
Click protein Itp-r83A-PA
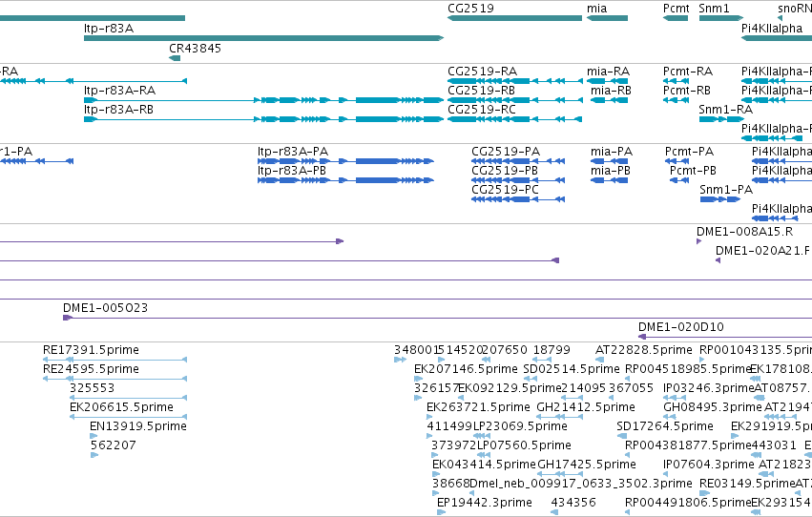click(x=346, y=161)
